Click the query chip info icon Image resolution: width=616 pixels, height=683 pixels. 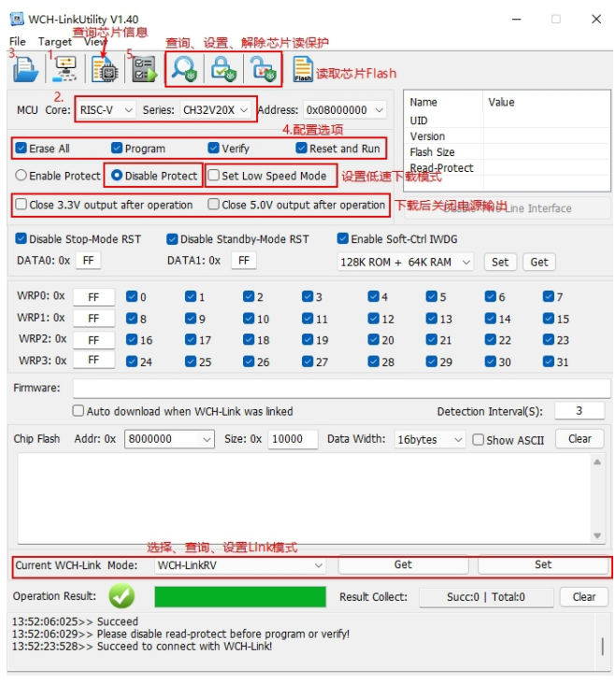point(105,70)
